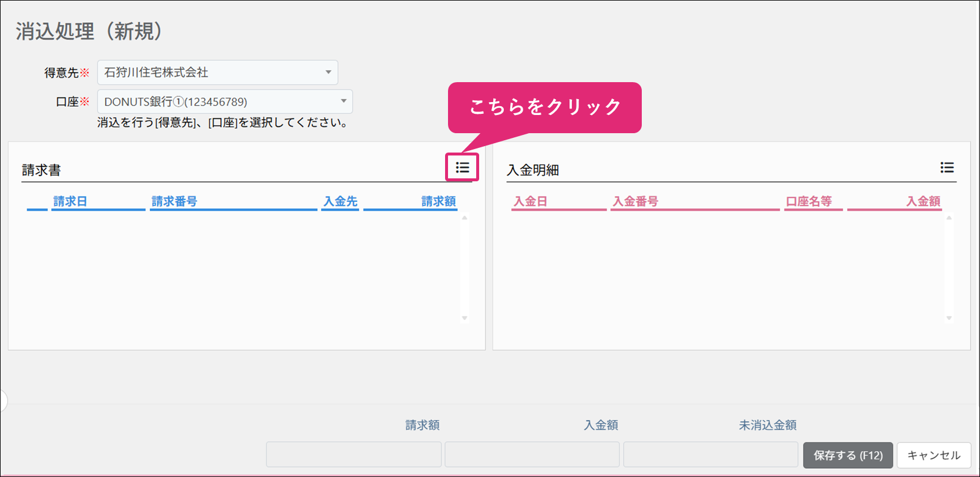The width and height of the screenshot is (980, 477).
Task: Click the 未消込金額 total field
Action: pyautogui.click(x=710, y=455)
